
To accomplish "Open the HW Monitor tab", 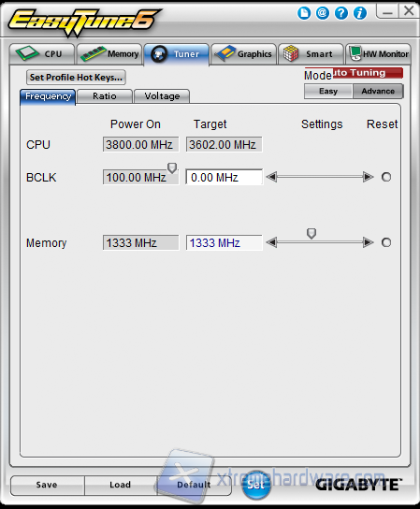I will (x=378, y=54).
